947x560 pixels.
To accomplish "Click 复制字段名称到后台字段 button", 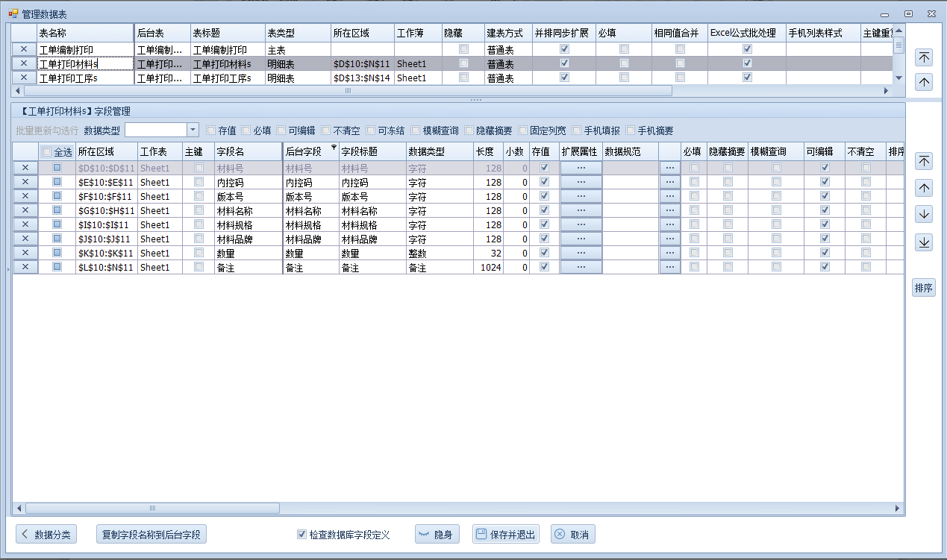I will coord(151,535).
